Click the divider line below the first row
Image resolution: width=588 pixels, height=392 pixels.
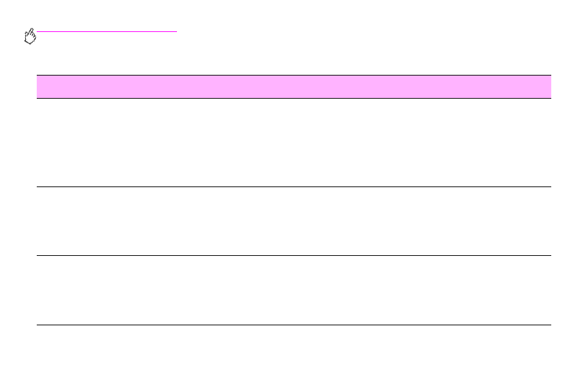click(293, 186)
